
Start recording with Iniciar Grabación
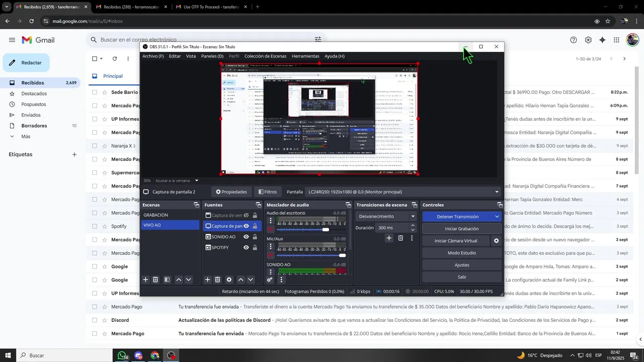462,229
